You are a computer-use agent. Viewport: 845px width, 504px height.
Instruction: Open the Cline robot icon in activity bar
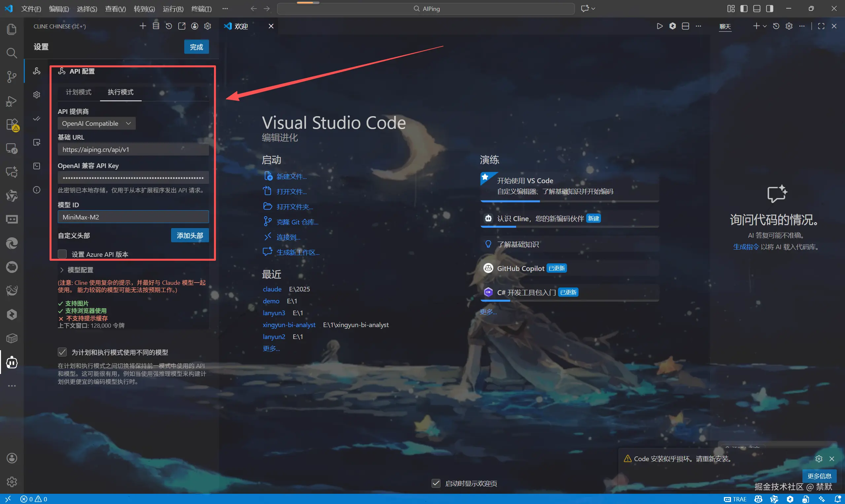(12, 362)
